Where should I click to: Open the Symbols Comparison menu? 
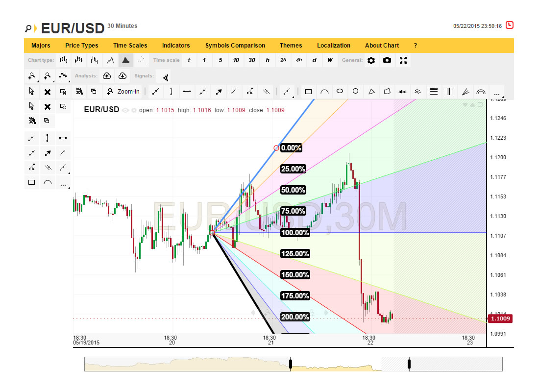point(235,46)
